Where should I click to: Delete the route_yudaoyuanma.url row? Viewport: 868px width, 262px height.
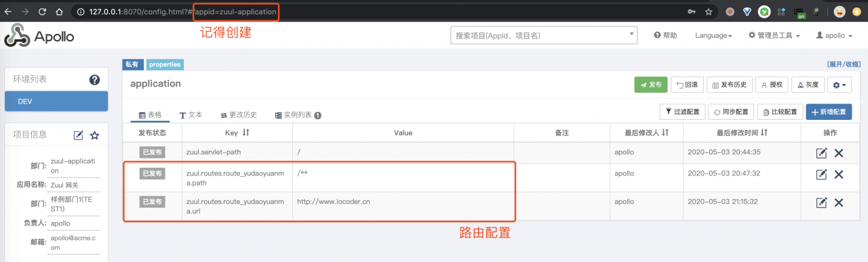839,202
